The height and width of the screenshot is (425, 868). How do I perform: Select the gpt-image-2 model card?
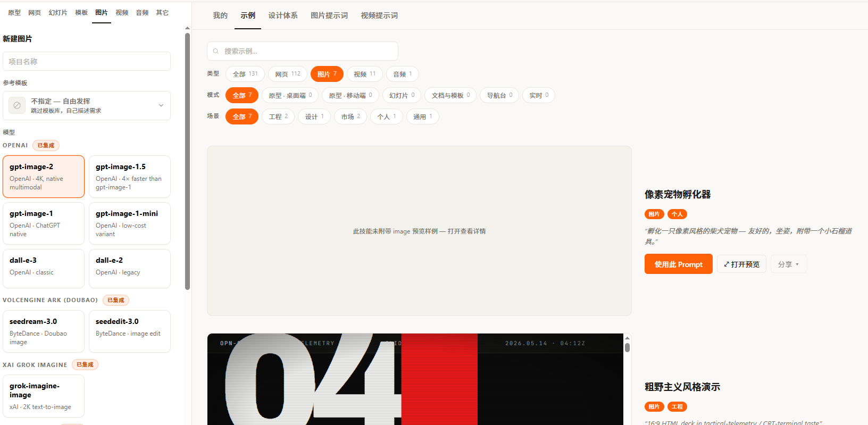pos(44,177)
